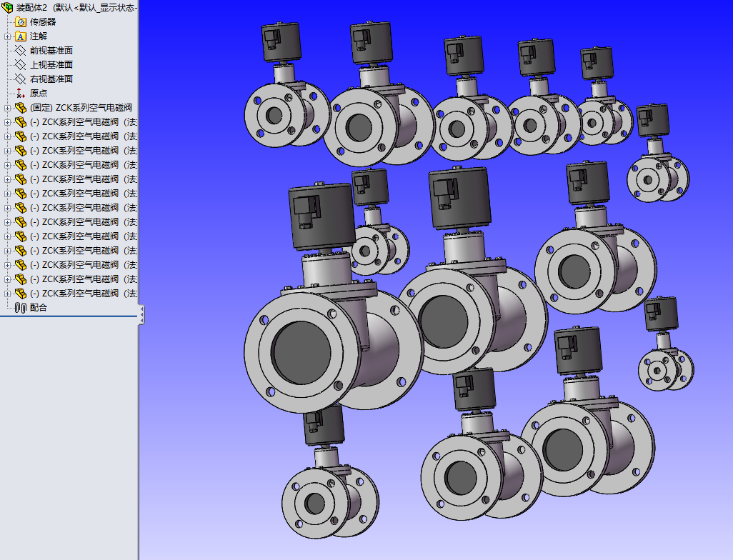The height and width of the screenshot is (560, 733).
Task: Select 右视基准面 in the feature tree
Action: coord(51,79)
